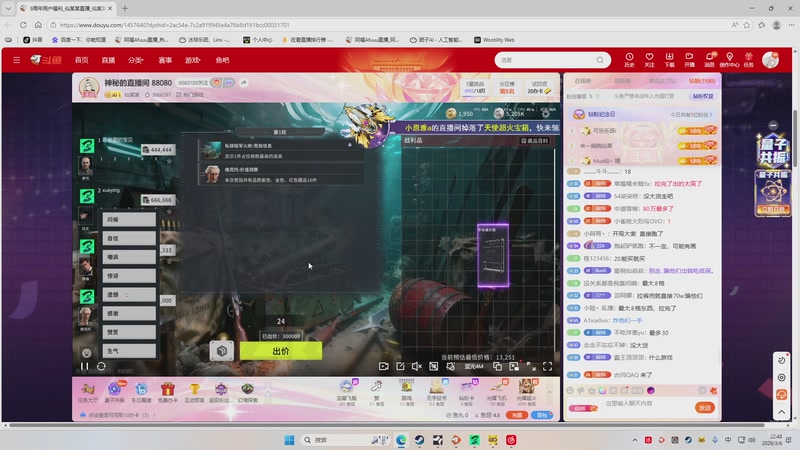Open danmaku settings gear in player bar
Image resolution: width=800 pixels, height=450 pixels.
coord(451,366)
